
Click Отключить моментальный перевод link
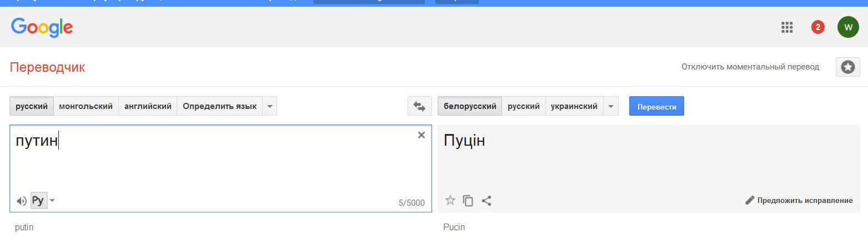[x=750, y=67]
